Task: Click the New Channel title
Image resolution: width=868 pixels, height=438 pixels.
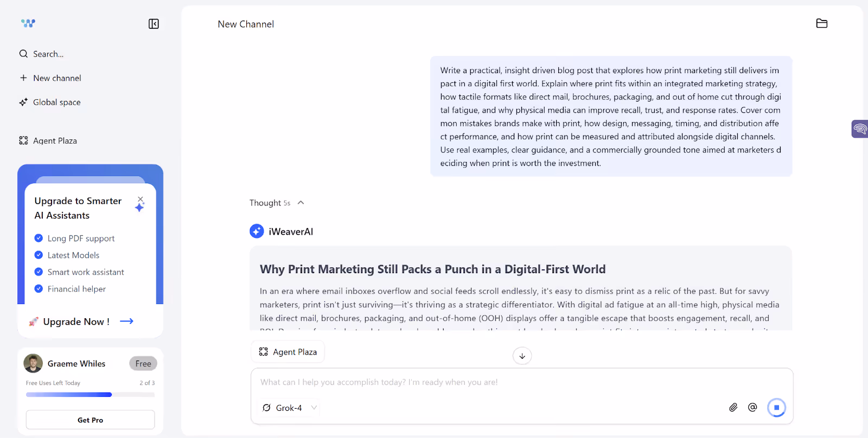Action: tap(246, 24)
